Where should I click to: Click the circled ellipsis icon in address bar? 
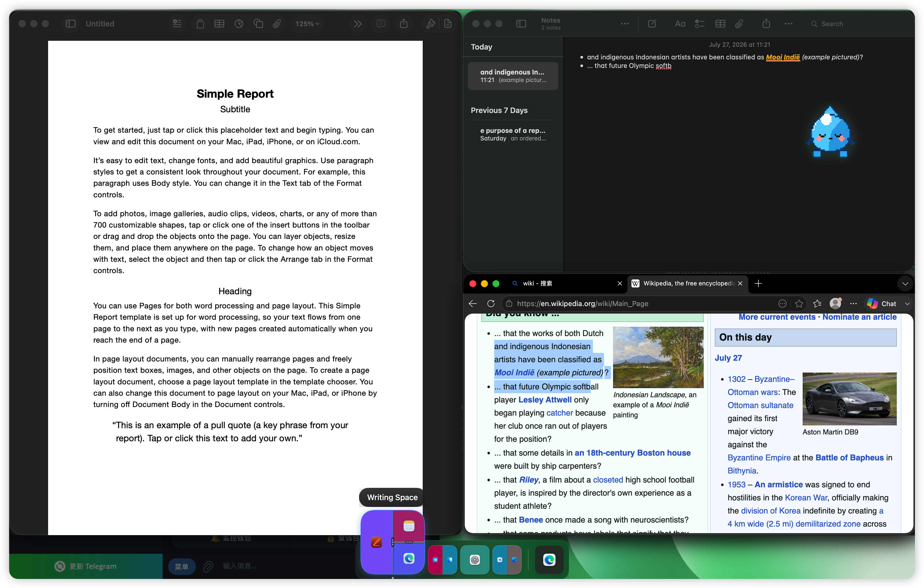coord(783,303)
